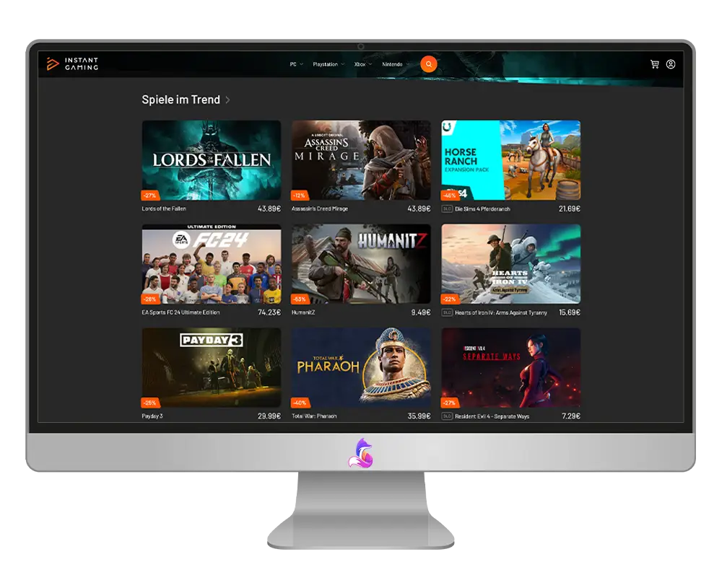Click the HumanitZ title text
This screenshot has width=722, height=588.
pos(303,312)
